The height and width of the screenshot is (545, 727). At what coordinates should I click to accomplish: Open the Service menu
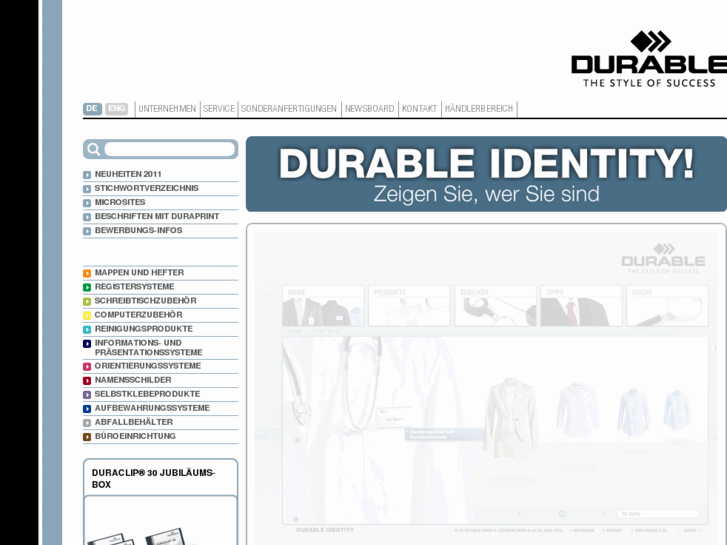219,109
